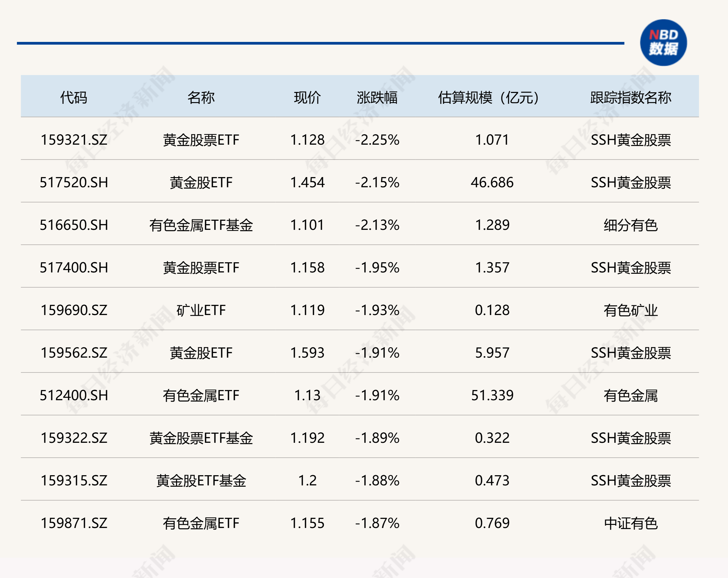Click code 159322.SZ
The width and height of the screenshot is (728, 578).
tap(74, 438)
